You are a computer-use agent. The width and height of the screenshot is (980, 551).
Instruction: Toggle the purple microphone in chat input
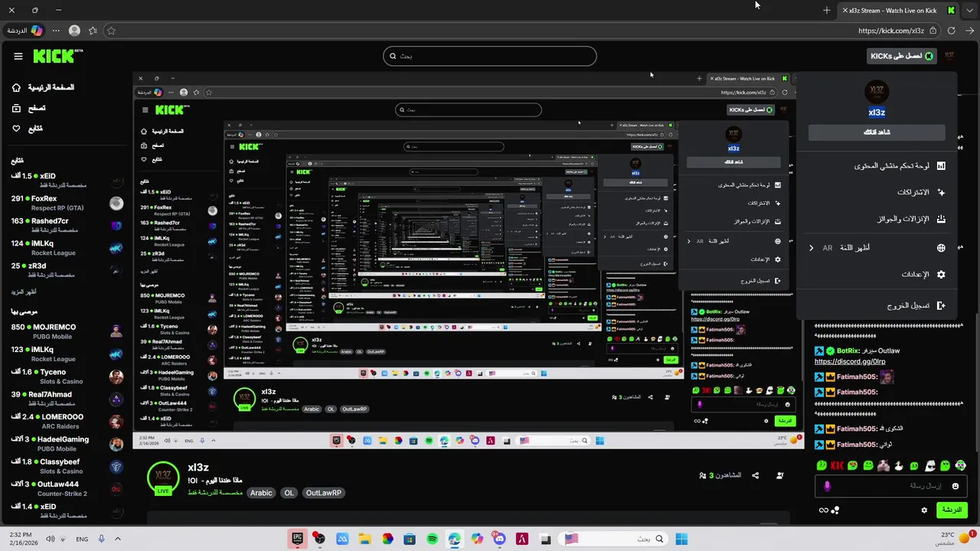coord(827,486)
